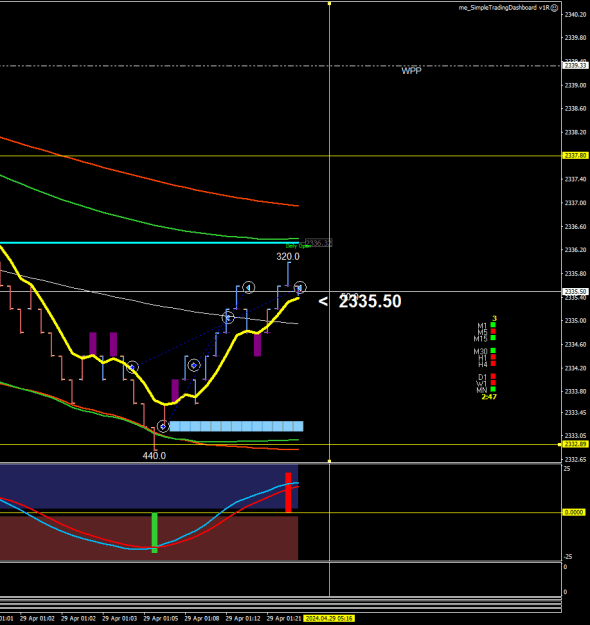This screenshot has width=590, height=625.
Task: Select the circle marker beside the light blue zone
Action: [163, 426]
